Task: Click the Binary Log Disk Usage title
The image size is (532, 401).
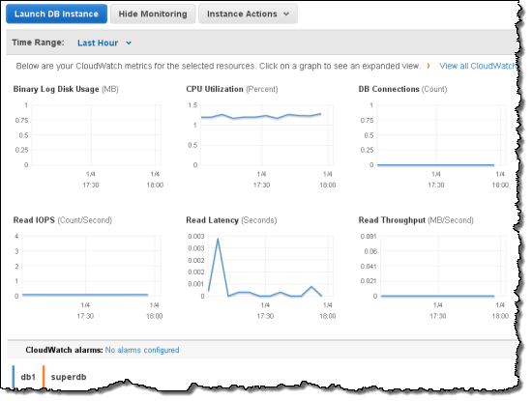Action: [56, 89]
